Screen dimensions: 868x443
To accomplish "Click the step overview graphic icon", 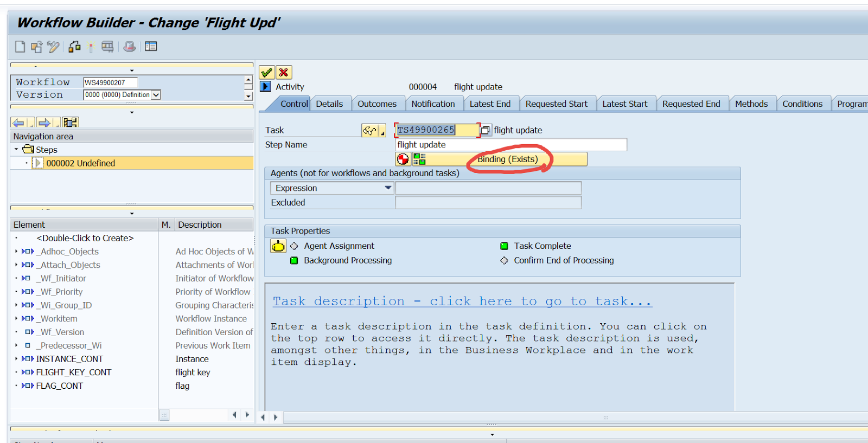I will pos(71,123).
